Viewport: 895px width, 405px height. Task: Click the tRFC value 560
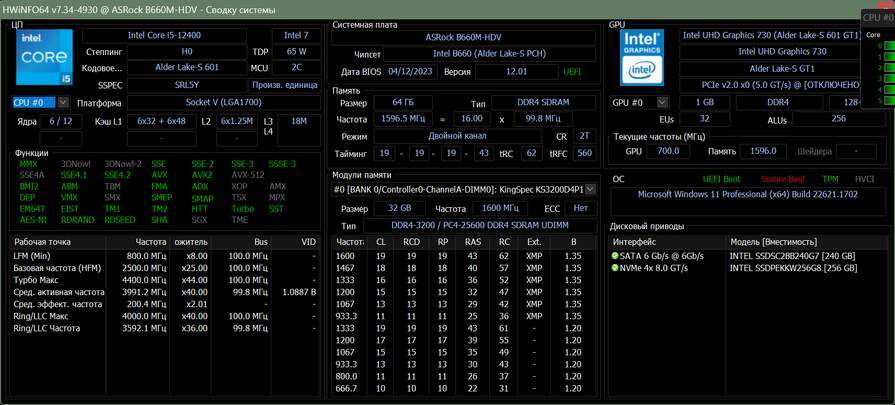click(584, 153)
